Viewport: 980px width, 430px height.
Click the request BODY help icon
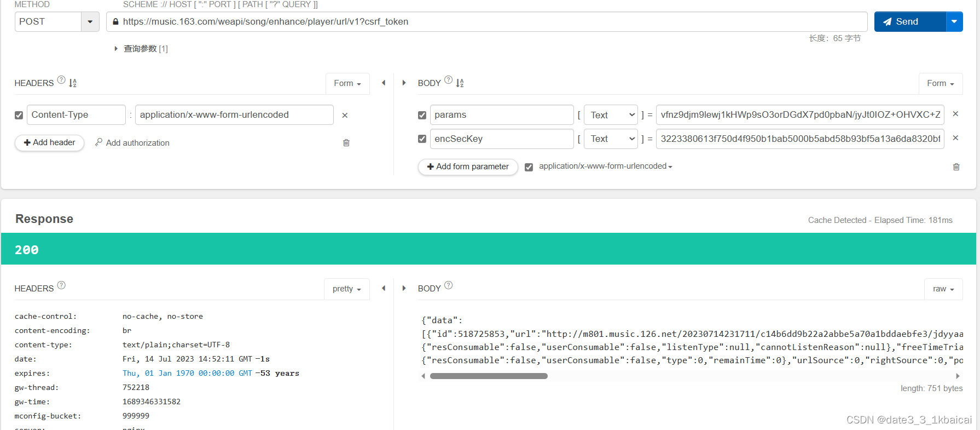click(448, 79)
